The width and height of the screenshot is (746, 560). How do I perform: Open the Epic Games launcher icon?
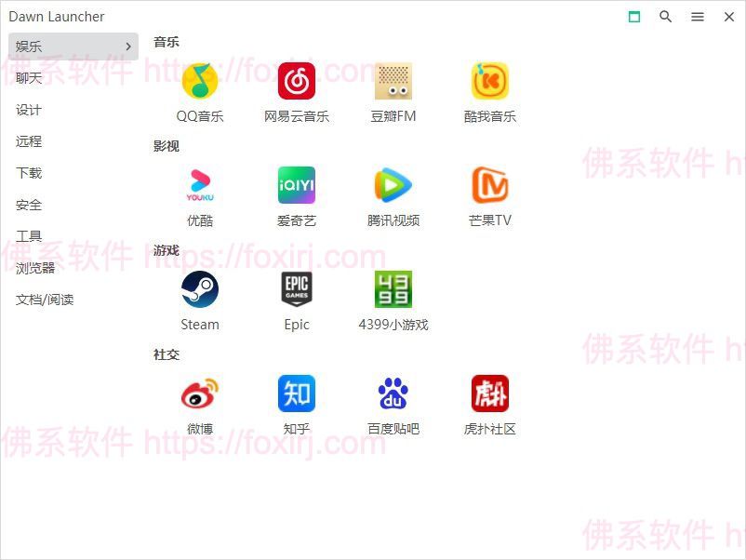coord(297,290)
